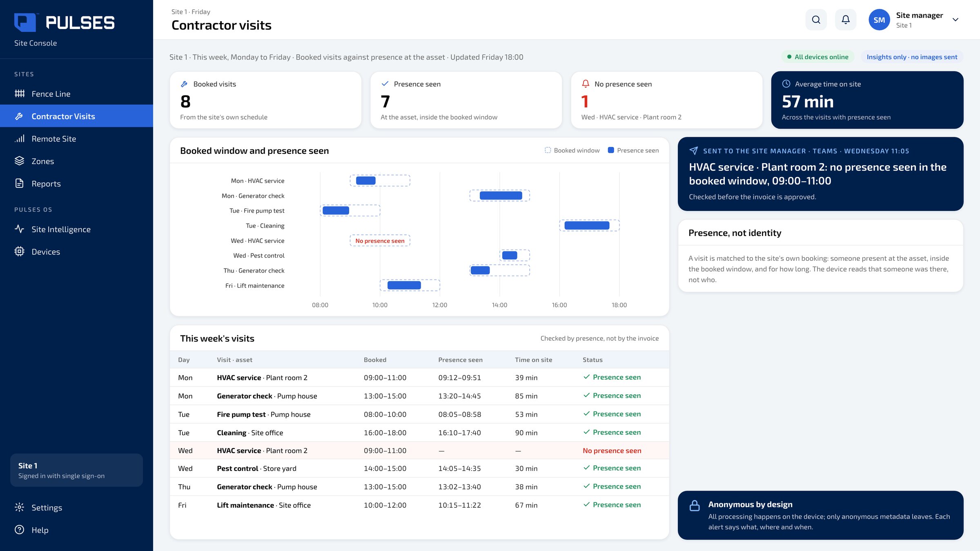
Task: Click Lift maintenance Site office entry
Action: pyautogui.click(x=264, y=505)
